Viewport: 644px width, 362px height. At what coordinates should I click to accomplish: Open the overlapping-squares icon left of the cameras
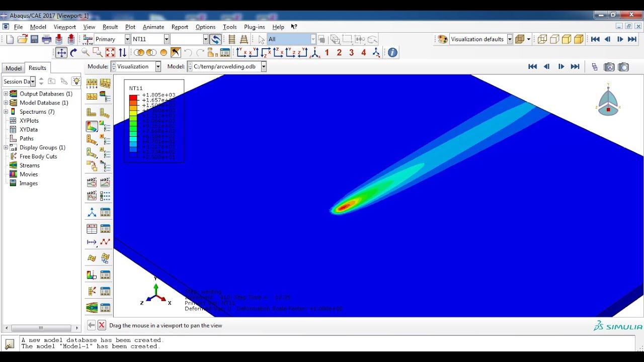595,67
